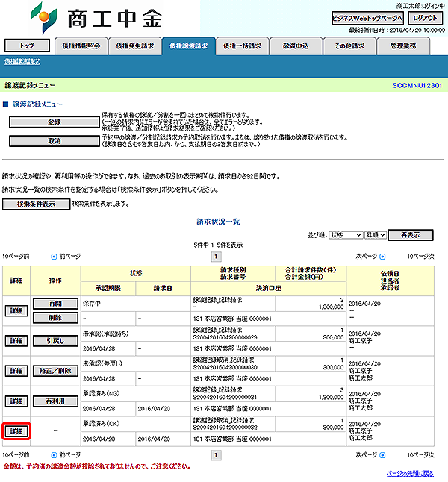Open the 債権一括請求 tab
448x482 pixels.
[x=242, y=46]
